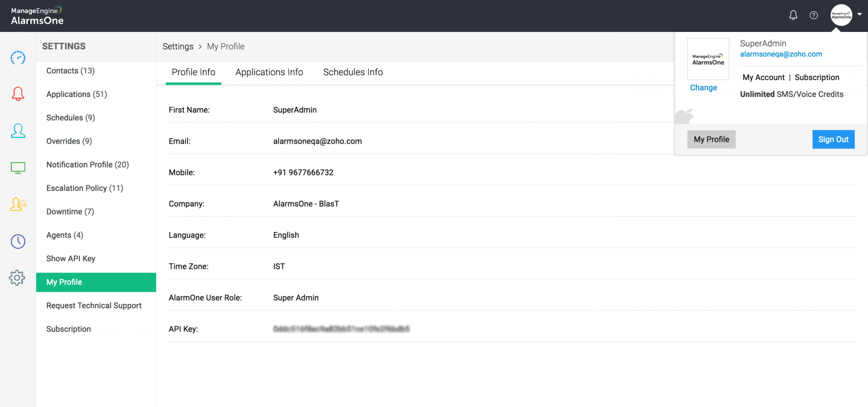
Task: Open the help question mark icon
Action: pyautogui.click(x=814, y=15)
